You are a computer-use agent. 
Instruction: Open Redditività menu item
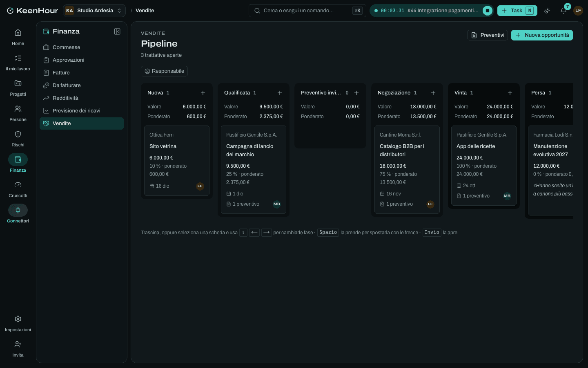tap(82, 98)
